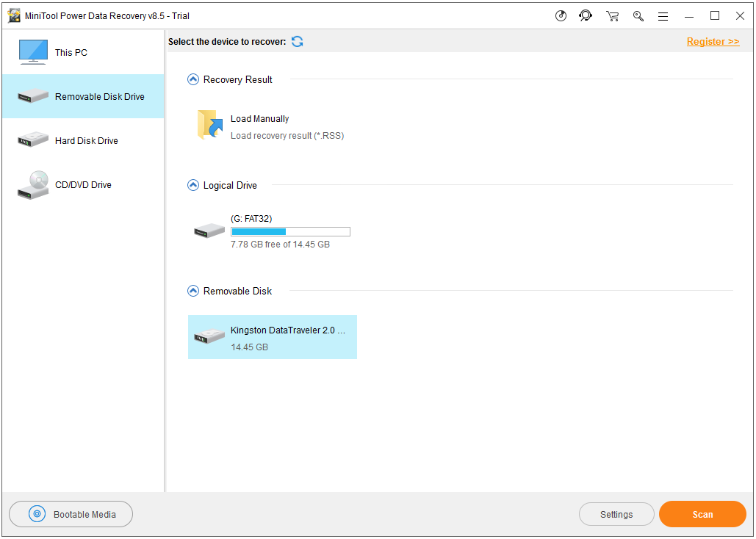This screenshot has width=756, height=539.
Task: Click the G: drive usage bar
Action: click(290, 232)
